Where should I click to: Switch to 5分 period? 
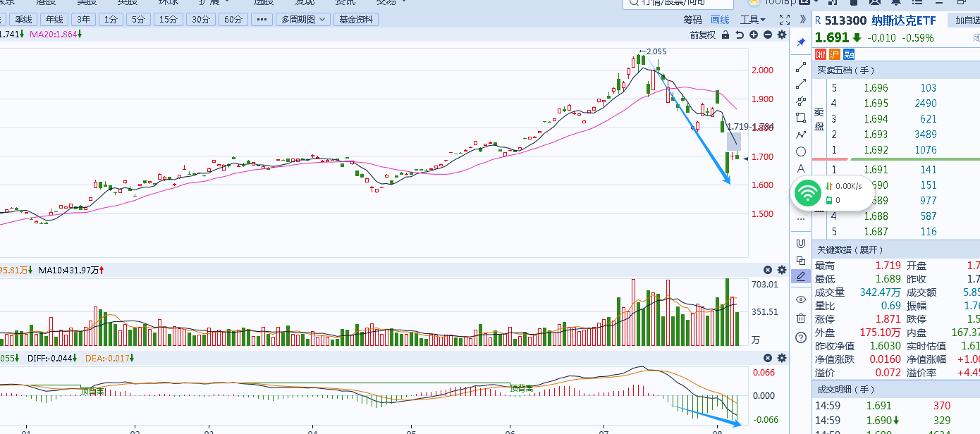pos(139,20)
